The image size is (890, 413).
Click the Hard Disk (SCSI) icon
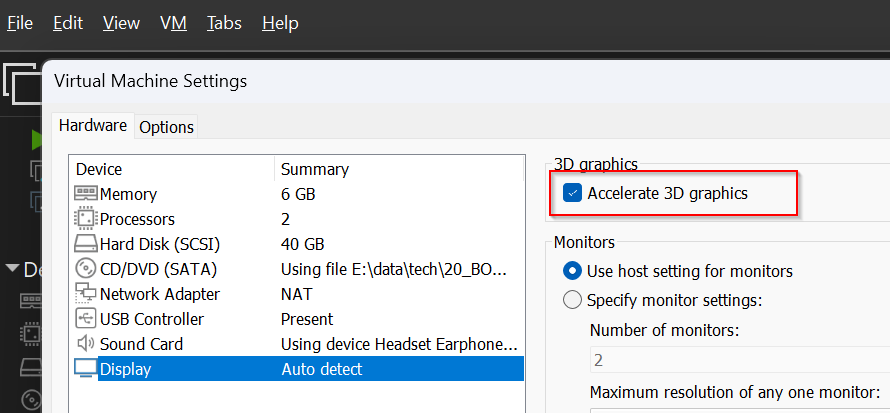86,244
